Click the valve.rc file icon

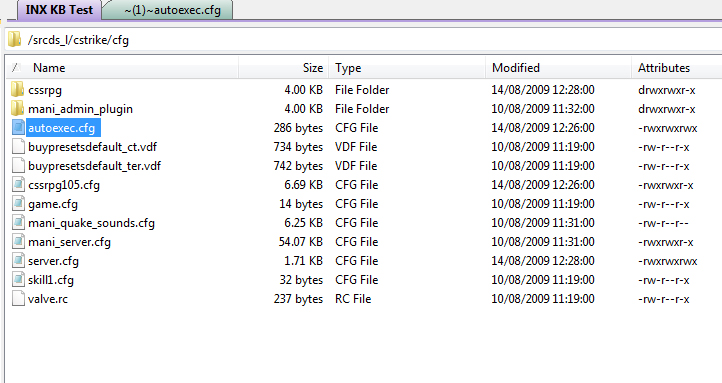click(18, 298)
